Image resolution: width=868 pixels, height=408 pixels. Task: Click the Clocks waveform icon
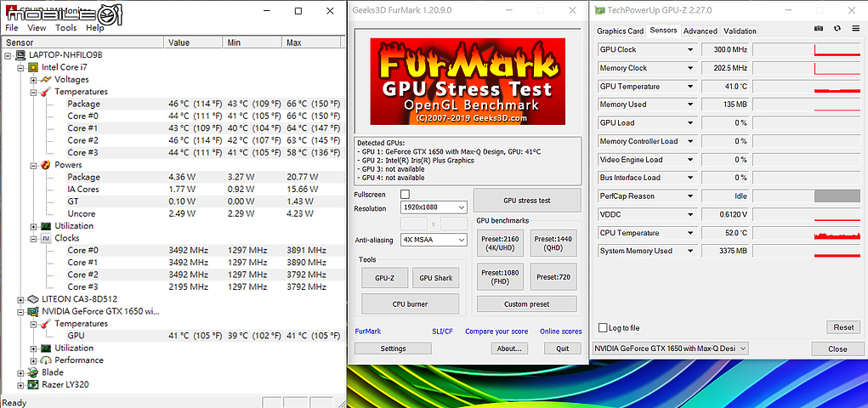coord(46,238)
